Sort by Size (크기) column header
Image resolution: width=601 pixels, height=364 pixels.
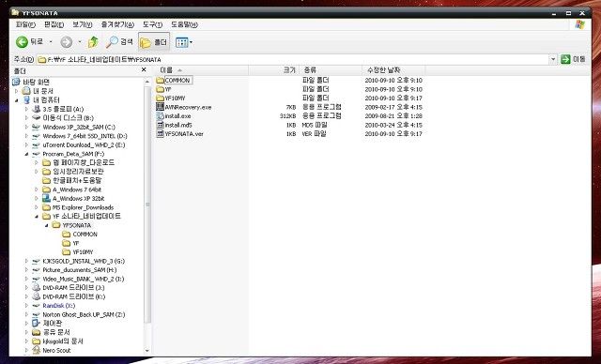pyautogui.click(x=273, y=70)
